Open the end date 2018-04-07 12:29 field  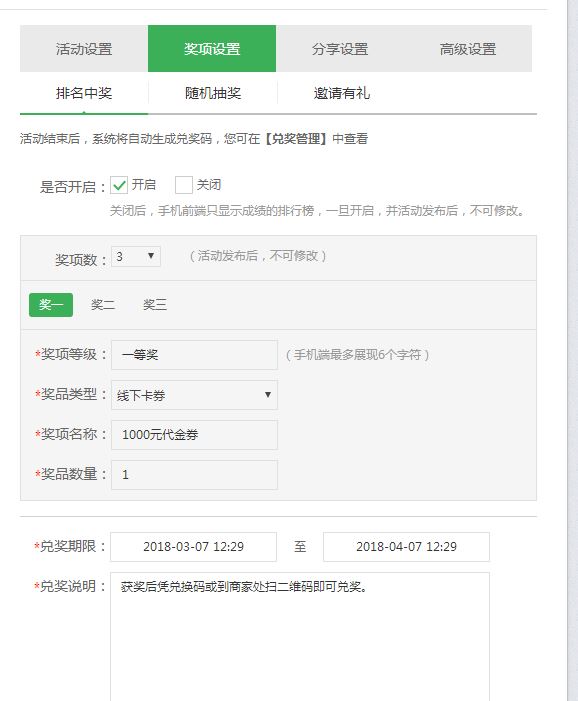coord(406,547)
